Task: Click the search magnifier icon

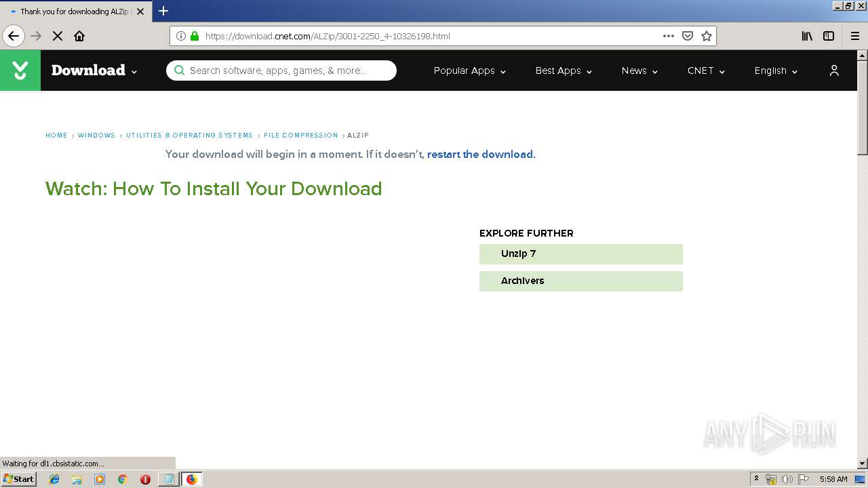Action: click(179, 70)
